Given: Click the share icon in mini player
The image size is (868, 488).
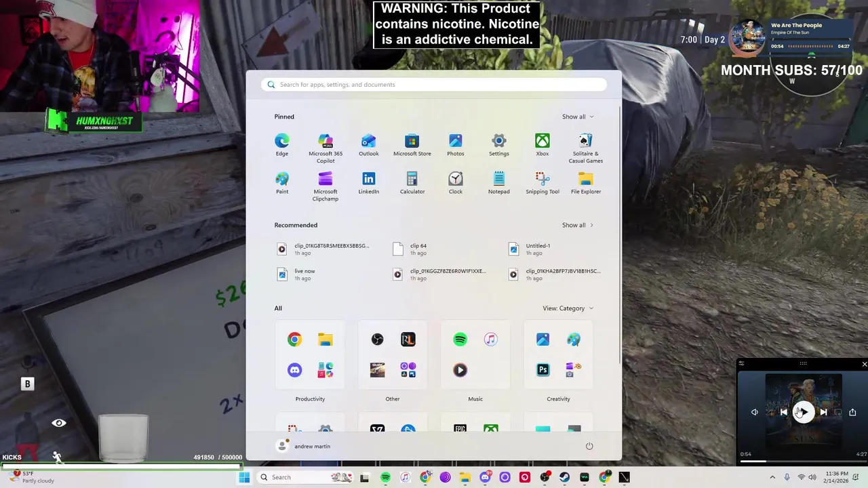Looking at the screenshot, I should 852,412.
